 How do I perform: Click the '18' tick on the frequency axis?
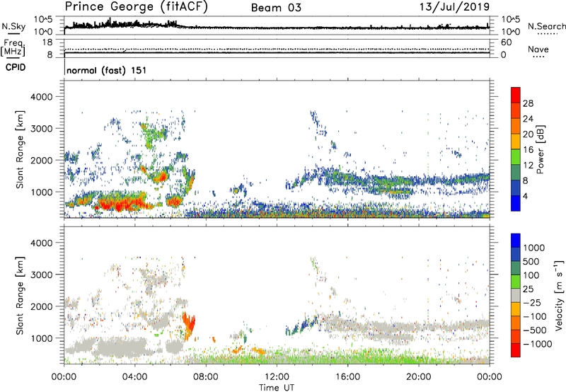pos(47,42)
